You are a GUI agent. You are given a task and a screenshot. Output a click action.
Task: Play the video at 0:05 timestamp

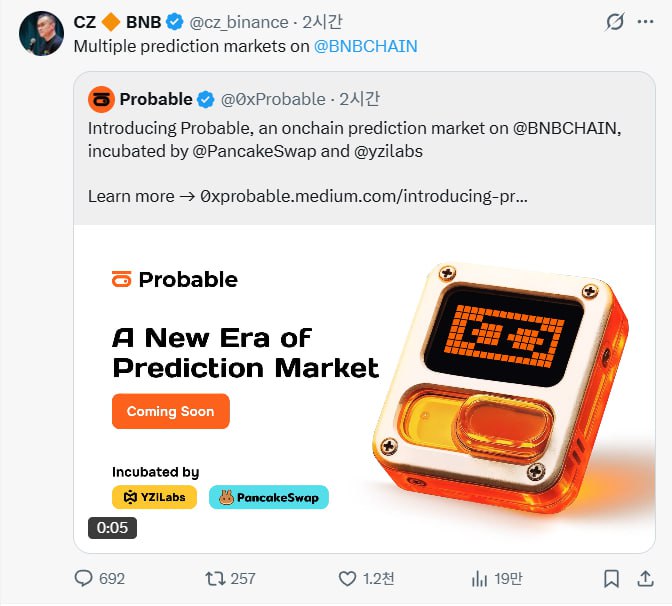(x=112, y=527)
